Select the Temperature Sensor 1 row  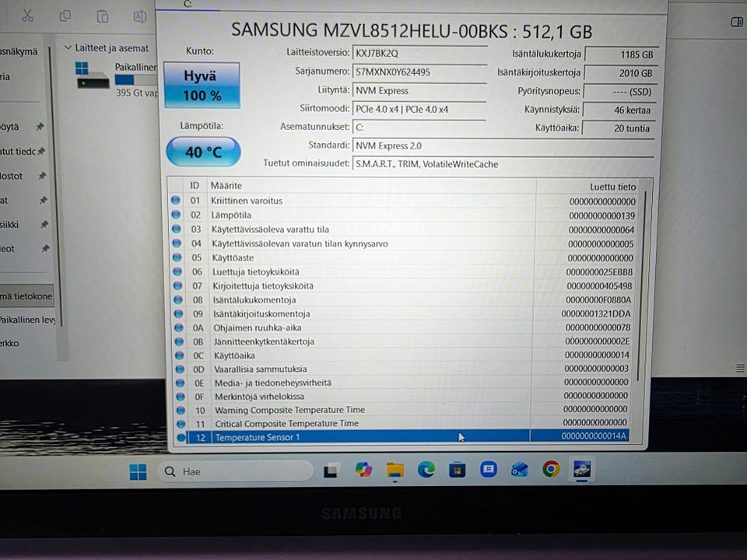(403, 436)
